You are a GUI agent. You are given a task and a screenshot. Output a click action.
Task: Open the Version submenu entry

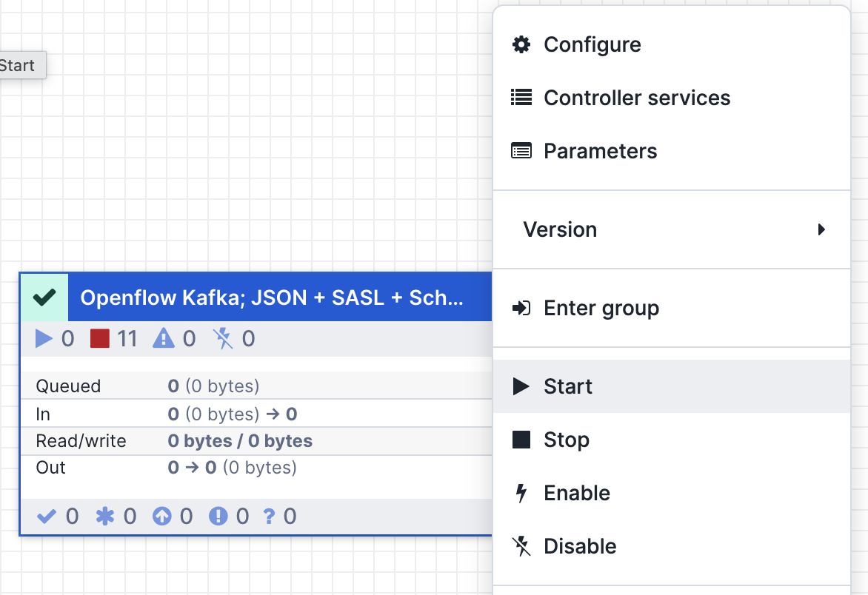click(672, 229)
